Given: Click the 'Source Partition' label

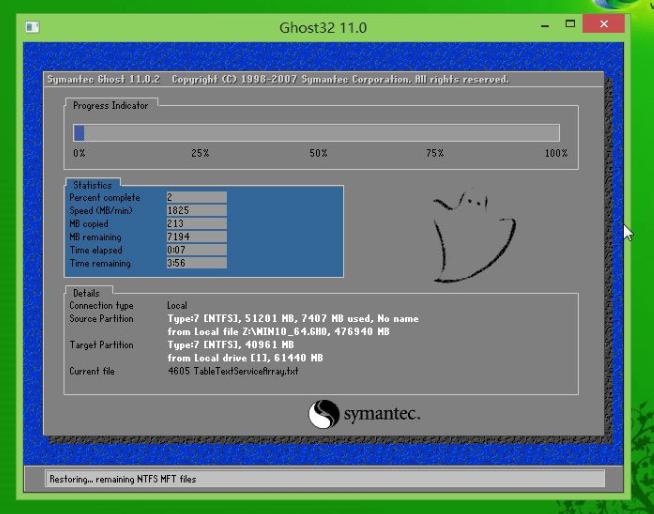Looking at the screenshot, I should pos(101,318).
